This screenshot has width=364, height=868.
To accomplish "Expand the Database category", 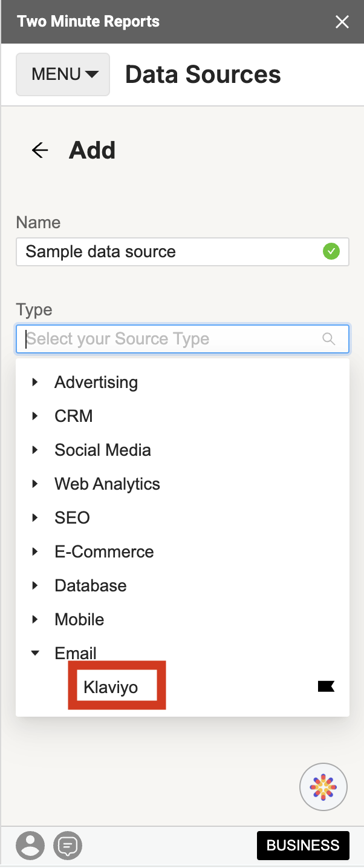I will pyautogui.click(x=34, y=585).
